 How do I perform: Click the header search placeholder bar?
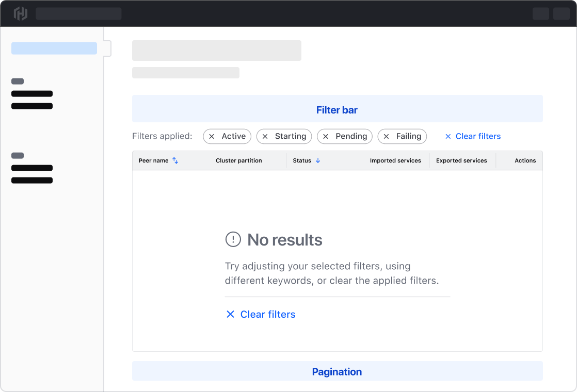tap(78, 13)
